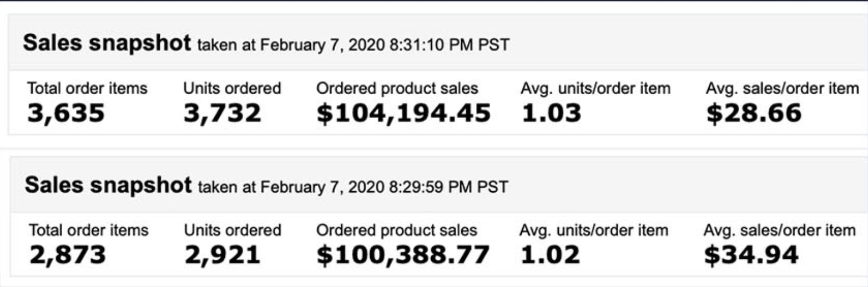Select units ordered value 2,921
Screen dimensions: 868x287
click(222, 255)
